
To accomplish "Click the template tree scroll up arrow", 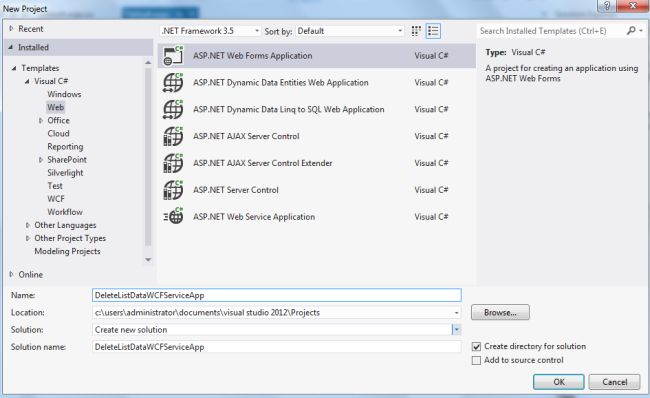I will tap(148, 63).
